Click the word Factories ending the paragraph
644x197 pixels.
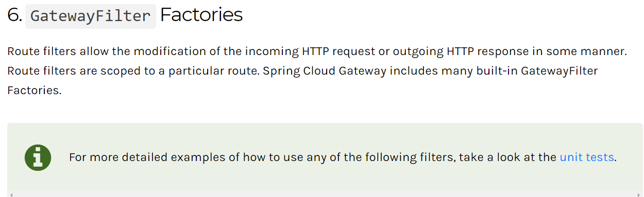(x=34, y=90)
